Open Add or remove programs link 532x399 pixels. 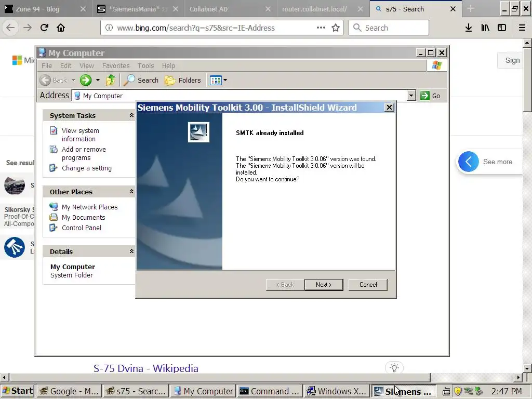coord(84,153)
